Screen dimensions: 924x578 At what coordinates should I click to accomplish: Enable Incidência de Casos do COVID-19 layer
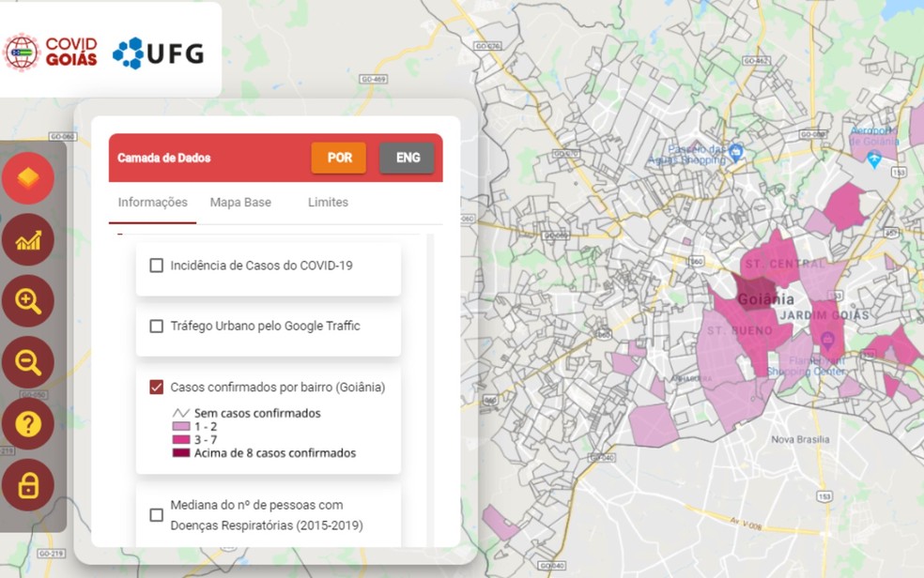point(156,266)
